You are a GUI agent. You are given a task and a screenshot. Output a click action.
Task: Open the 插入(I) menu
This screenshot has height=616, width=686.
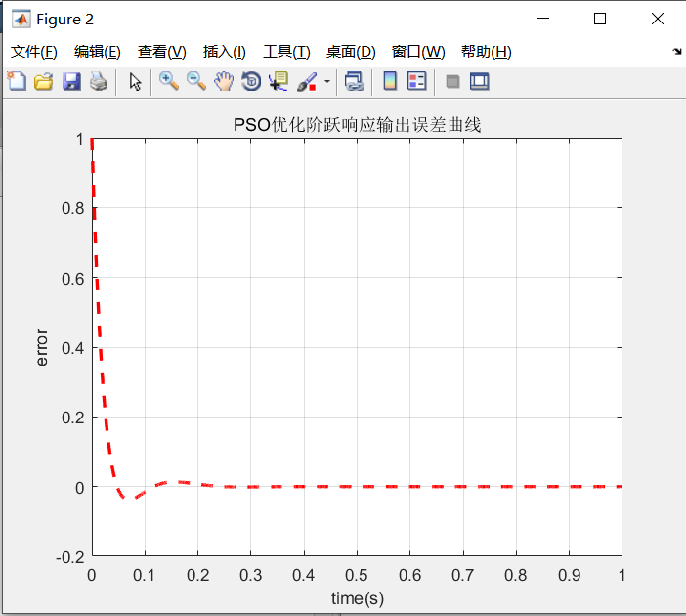point(225,52)
